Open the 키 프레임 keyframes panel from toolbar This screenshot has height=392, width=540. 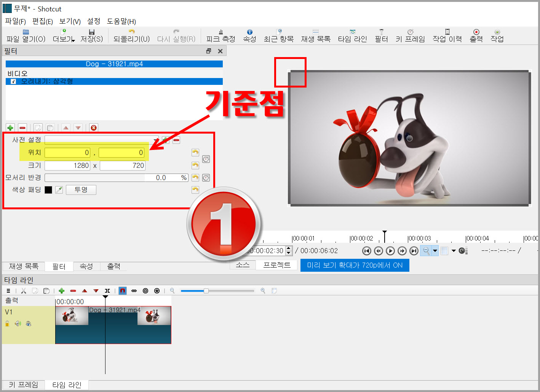point(410,36)
